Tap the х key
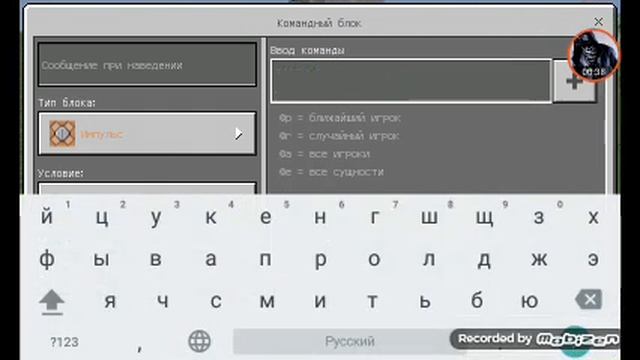The image size is (640, 360). [593, 216]
